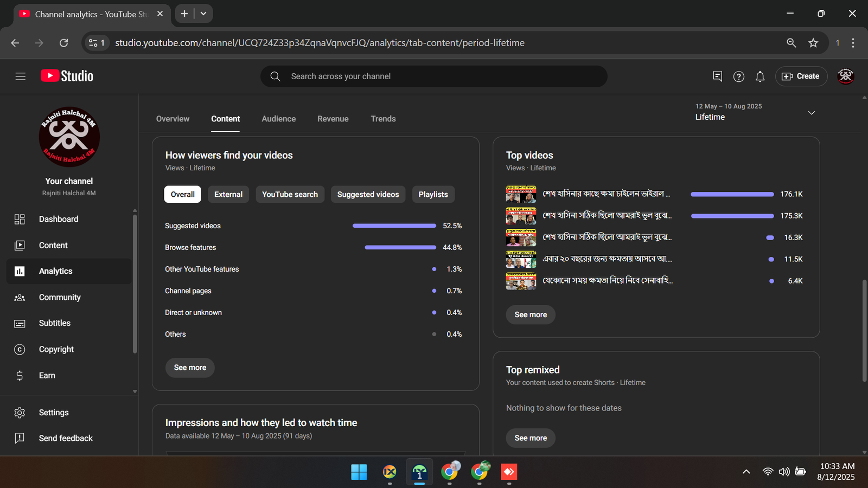Click the Subtitles sidebar icon
The image size is (868, 488).
click(x=20, y=323)
